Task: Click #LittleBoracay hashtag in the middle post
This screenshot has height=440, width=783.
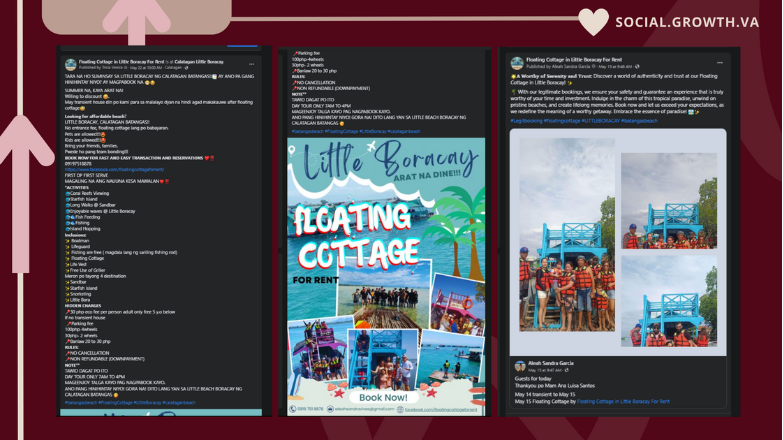Action: (373, 131)
